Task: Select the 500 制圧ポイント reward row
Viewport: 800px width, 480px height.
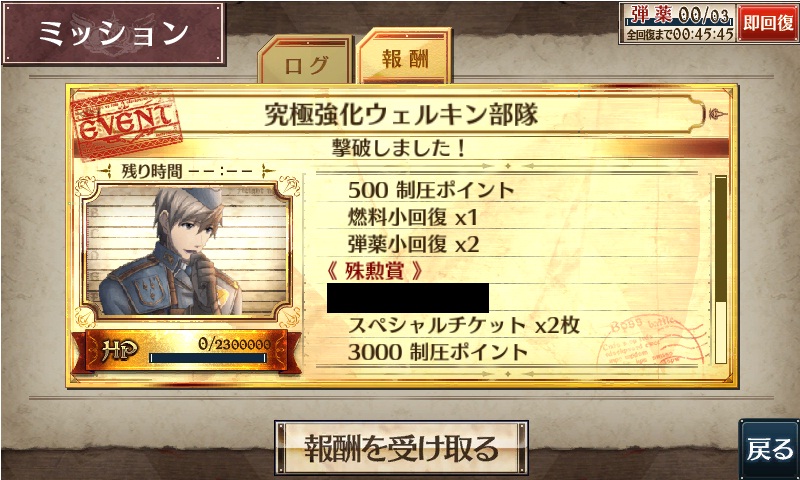Action: click(x=508, y=190)
